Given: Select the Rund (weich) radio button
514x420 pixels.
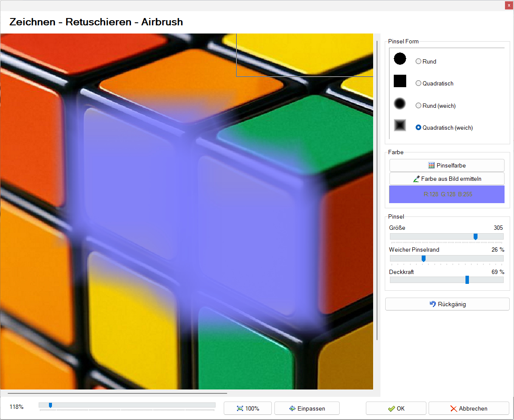Looking at the screenshot, I should coord(418,106).
